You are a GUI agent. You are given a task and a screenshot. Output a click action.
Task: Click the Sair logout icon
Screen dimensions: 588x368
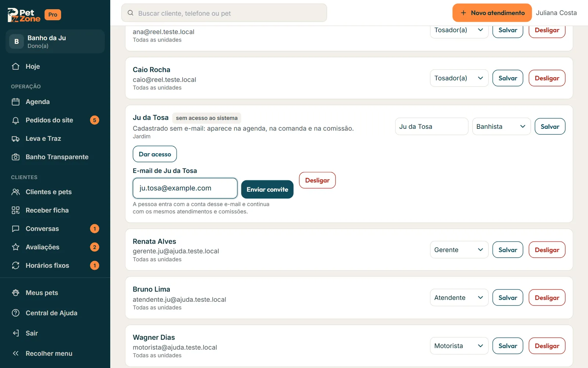pyautogui.click(x=15, y=333)
